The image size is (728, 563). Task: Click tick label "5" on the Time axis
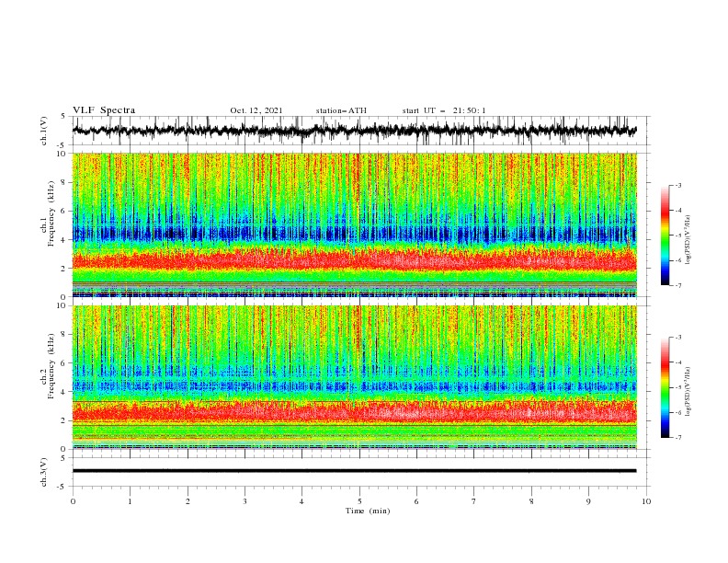359,501
